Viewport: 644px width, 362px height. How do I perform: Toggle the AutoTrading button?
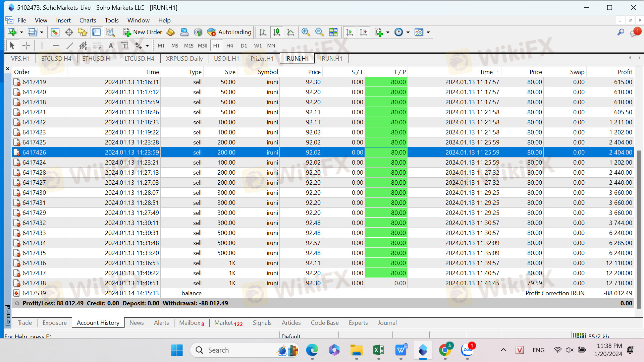tap(229, 32)
